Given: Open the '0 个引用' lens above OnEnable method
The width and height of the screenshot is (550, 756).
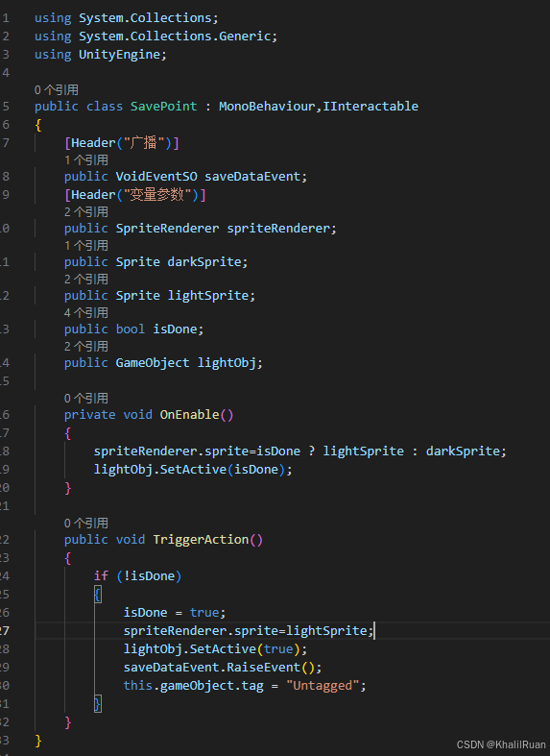Looking at the screenshot, I should [x=85, y=399].
